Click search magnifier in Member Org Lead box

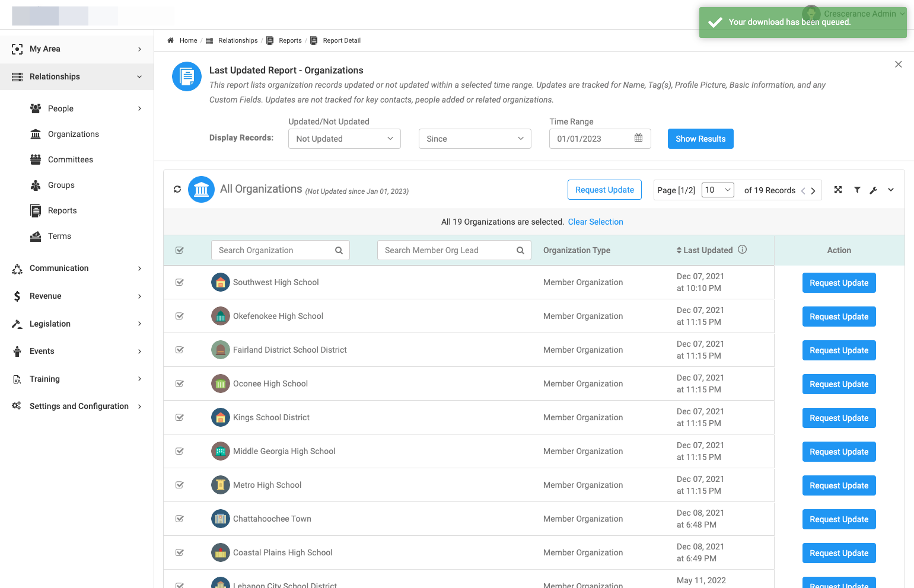point(520,250)
